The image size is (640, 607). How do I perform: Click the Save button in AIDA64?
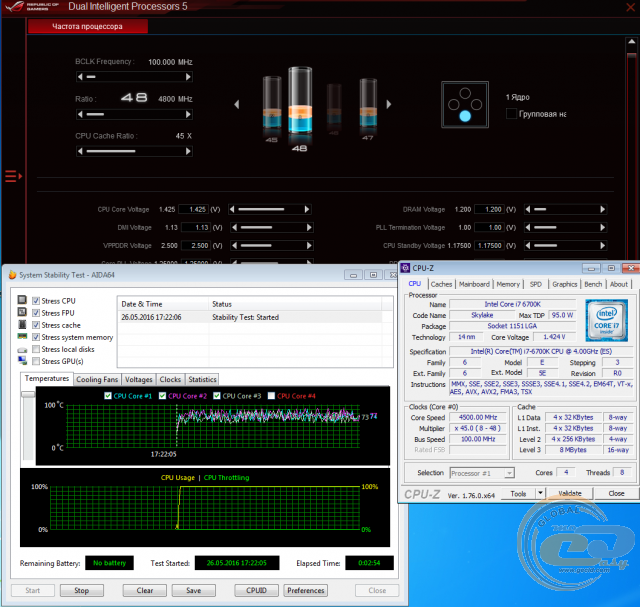coord(193,590)
